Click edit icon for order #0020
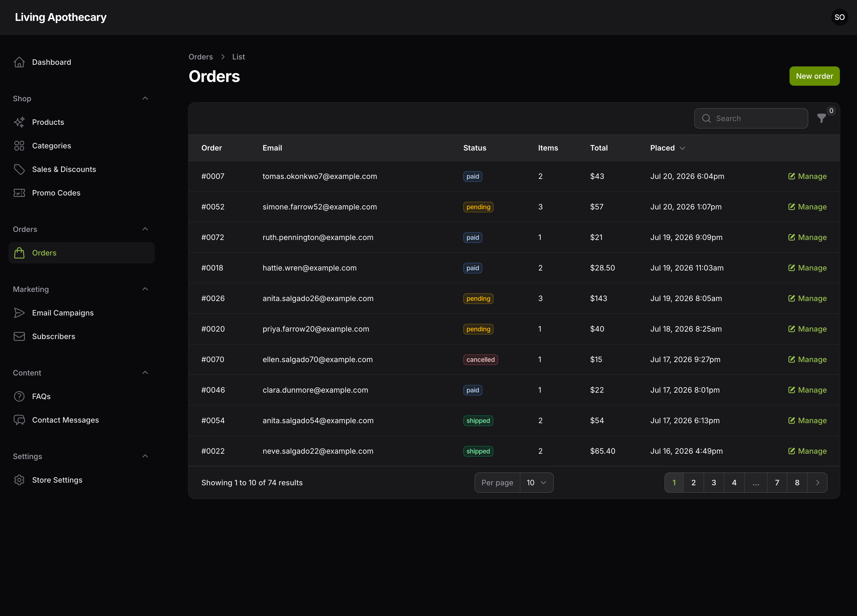857x616 pixels. coord(792,329)
